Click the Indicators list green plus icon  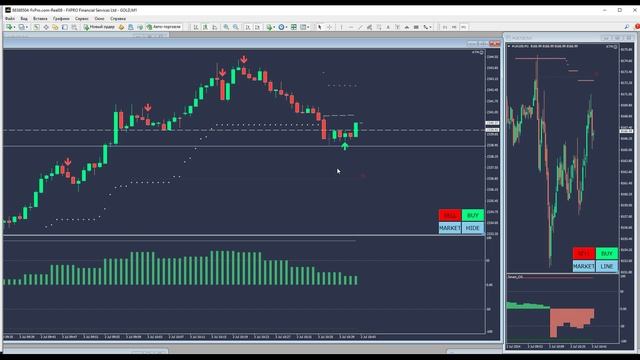269,27
